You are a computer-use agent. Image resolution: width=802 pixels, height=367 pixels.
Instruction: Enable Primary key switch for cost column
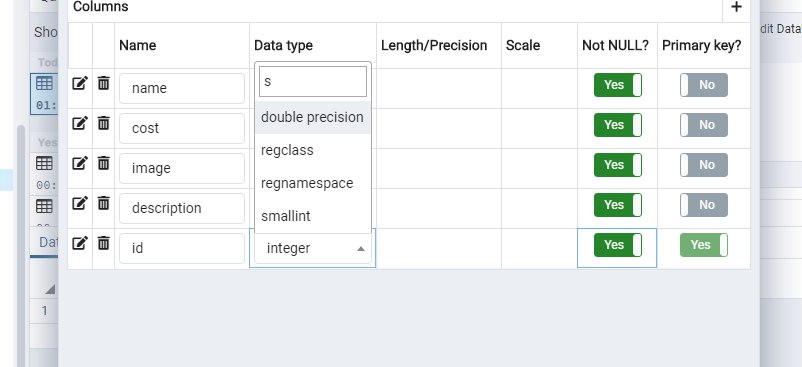tap(703, 125)
